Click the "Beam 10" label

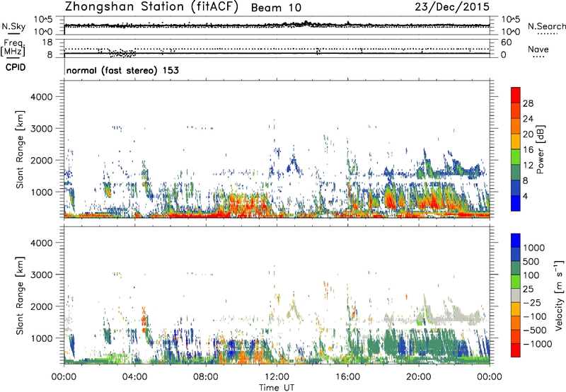[276, 8]
